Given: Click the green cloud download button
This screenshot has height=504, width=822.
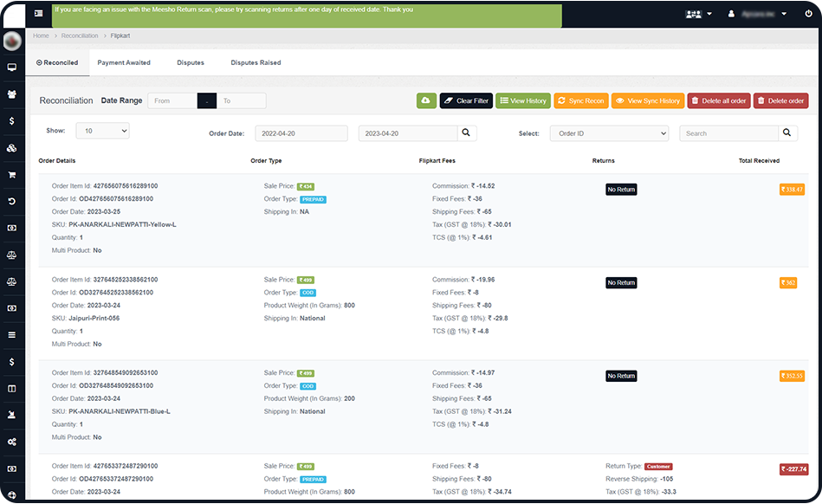Looking at the screenshot, I should pos(427,100).
